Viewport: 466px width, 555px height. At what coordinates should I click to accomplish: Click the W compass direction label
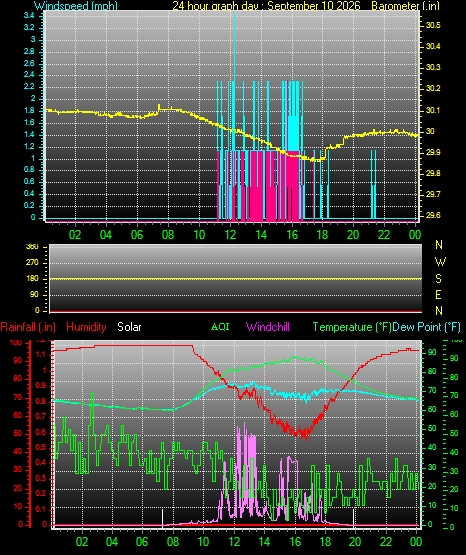point(440,262)
